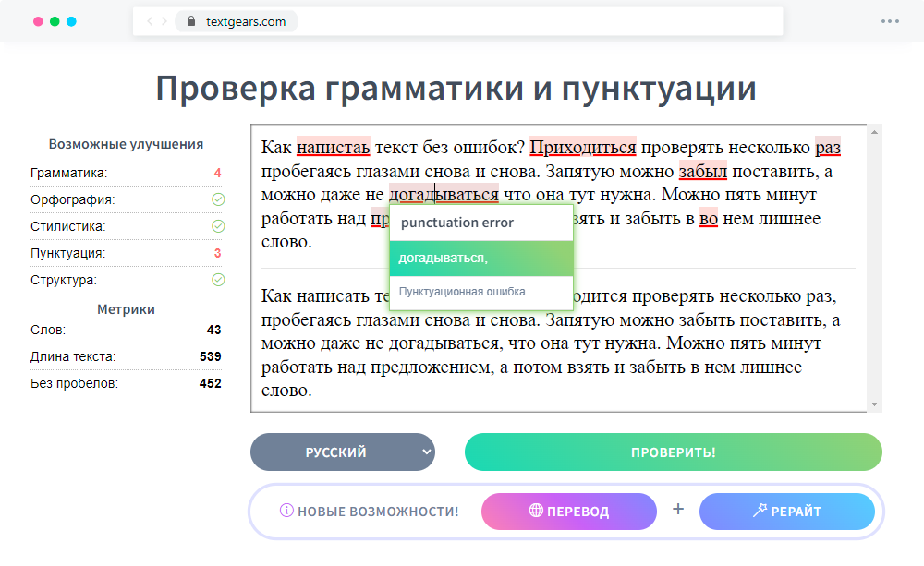
Task: Click the browser forward arrow
Action: pyautogui.click(x=163, y=20)
